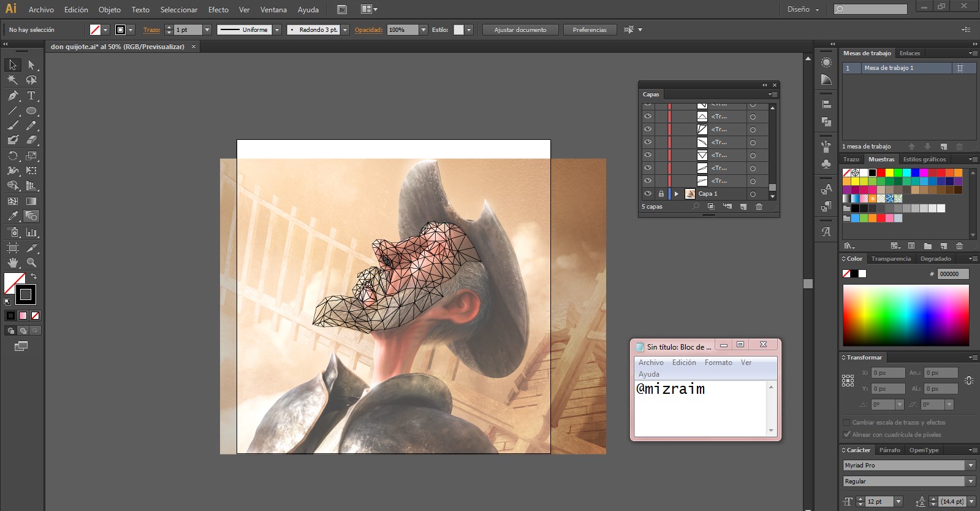Open the Efecto menu
980x511 pixels.
(x=218, y=10)
